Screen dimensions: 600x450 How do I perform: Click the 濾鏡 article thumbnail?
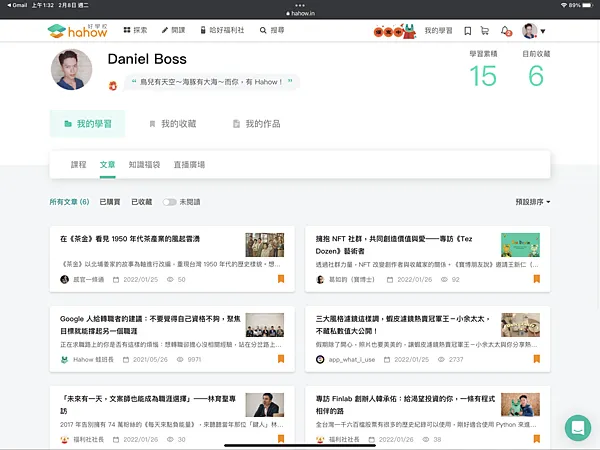pos(520,325)
